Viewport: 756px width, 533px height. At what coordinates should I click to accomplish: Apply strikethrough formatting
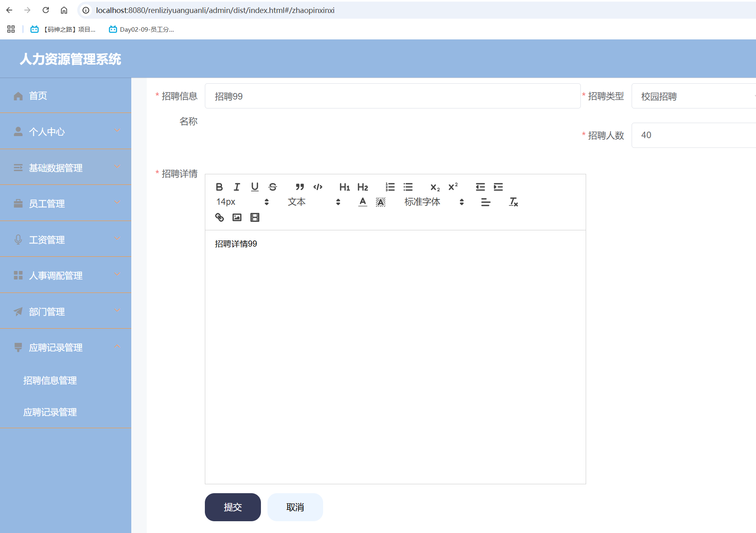pyautogui.click(x=273, y=187)
